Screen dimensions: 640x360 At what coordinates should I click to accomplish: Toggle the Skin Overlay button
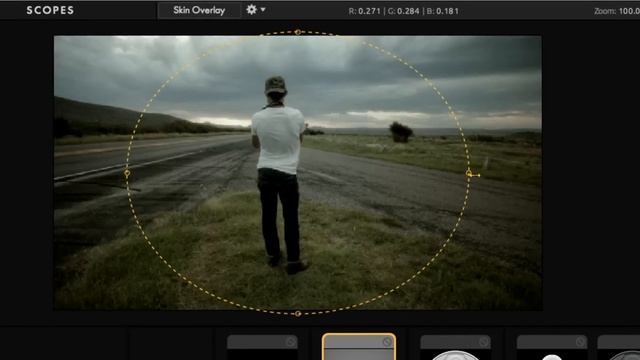199,10
